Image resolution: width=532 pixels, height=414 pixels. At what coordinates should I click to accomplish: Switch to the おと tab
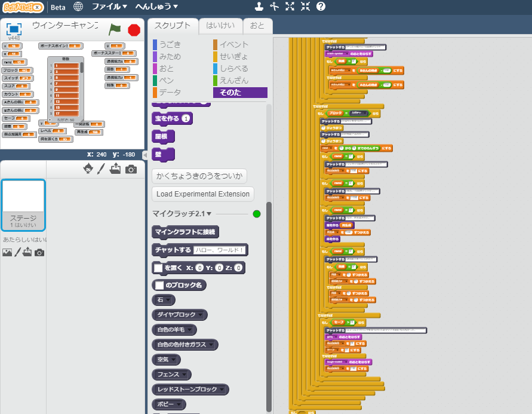(257, 26)
